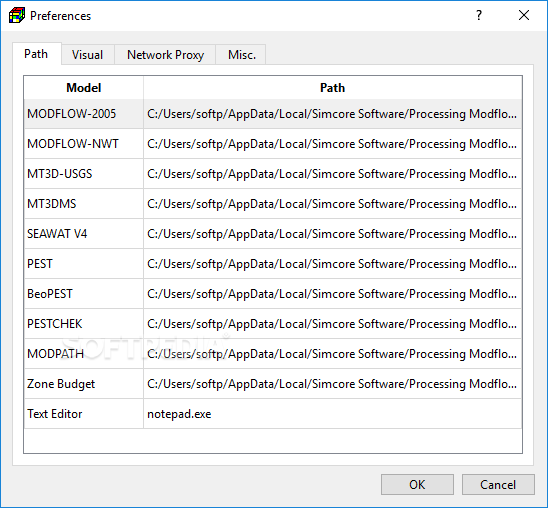Select the PESTCHEK model cell

pos(84,324)
